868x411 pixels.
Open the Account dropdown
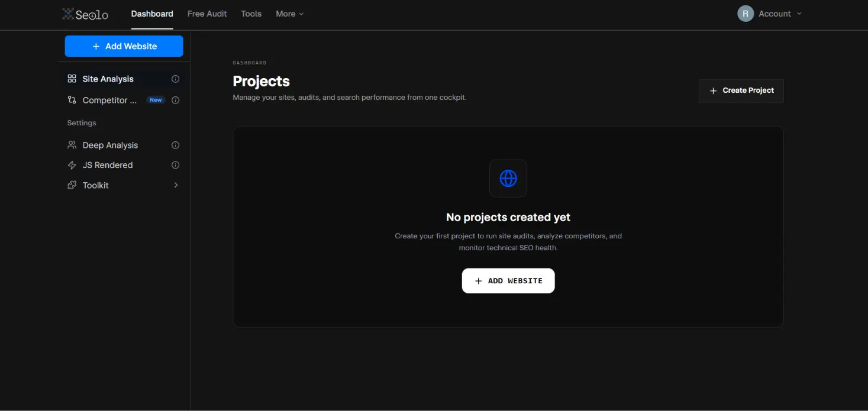pos(780,14)
